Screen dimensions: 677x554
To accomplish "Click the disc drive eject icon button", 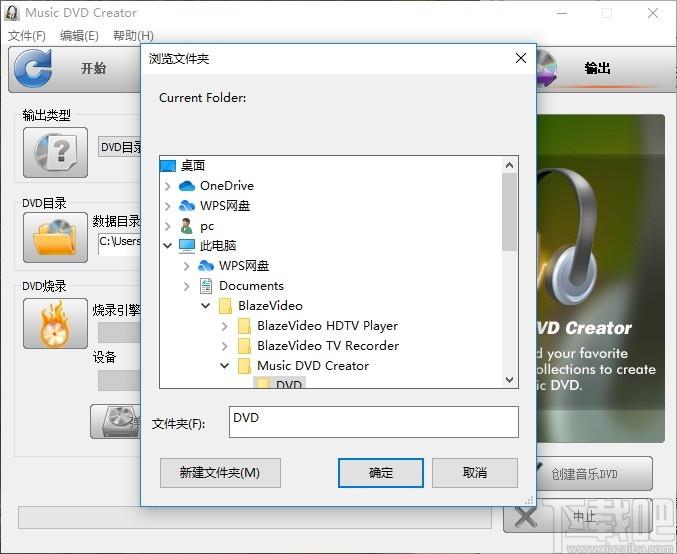I will tap(116, 421).
